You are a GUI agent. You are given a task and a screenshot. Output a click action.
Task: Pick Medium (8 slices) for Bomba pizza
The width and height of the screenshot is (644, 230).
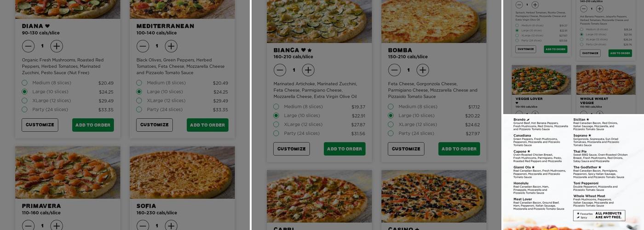coord(434,107)
